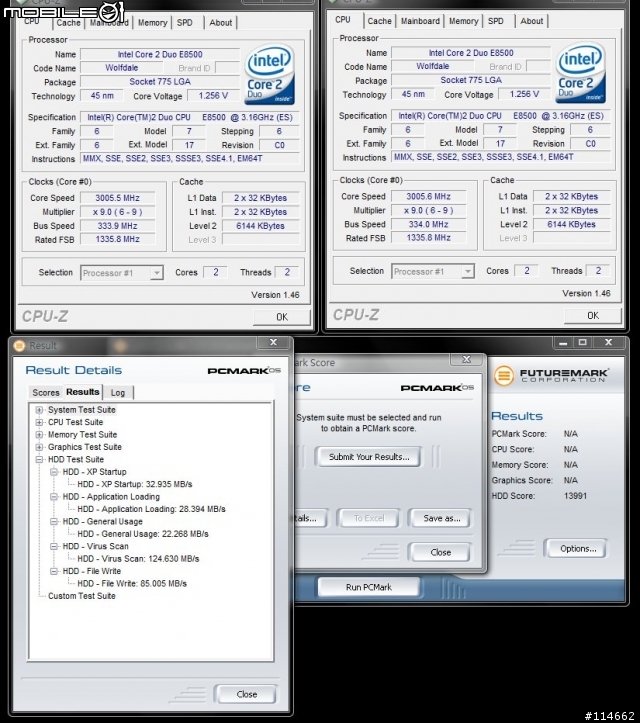Click Core Speed 3005.5 MHz in left CPU-Z
The height and width of the screenshot is (724, 640).
(117, 198)
